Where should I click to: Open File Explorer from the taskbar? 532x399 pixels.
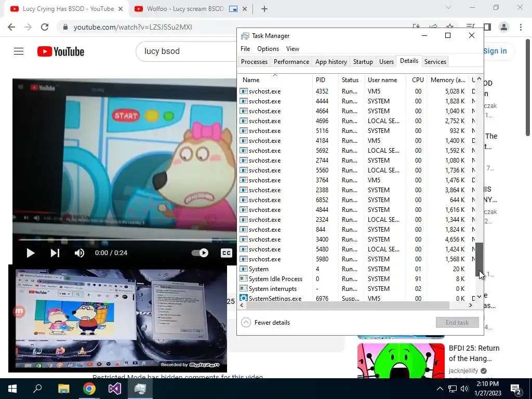point(63,389)
